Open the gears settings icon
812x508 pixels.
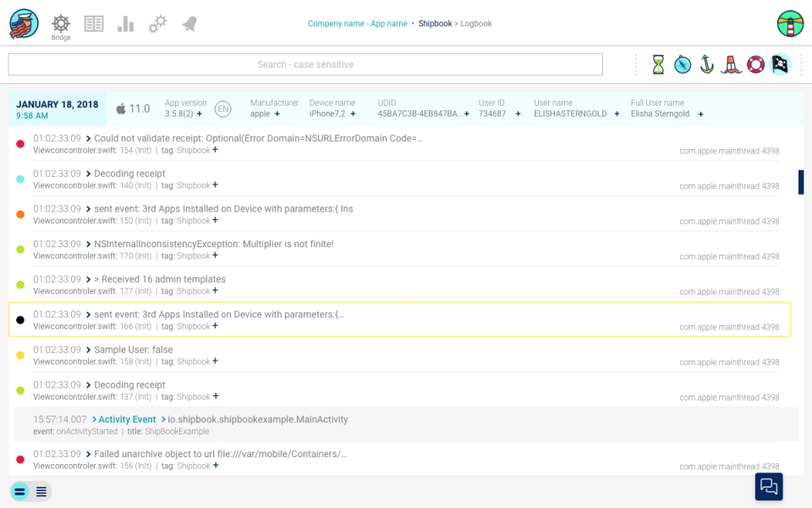coord(157,24)
